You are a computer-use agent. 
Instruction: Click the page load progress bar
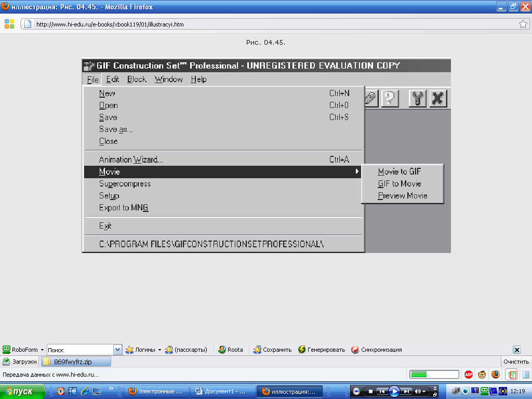point(434,375)
